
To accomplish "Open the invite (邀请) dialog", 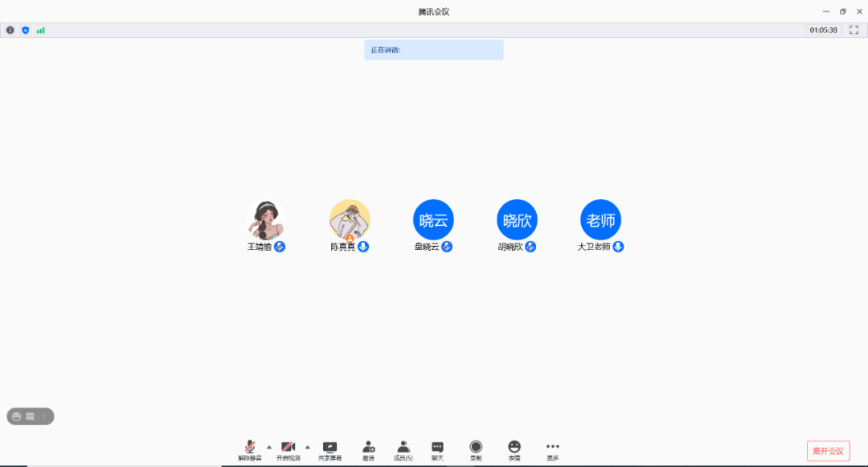I will (368, 449).
